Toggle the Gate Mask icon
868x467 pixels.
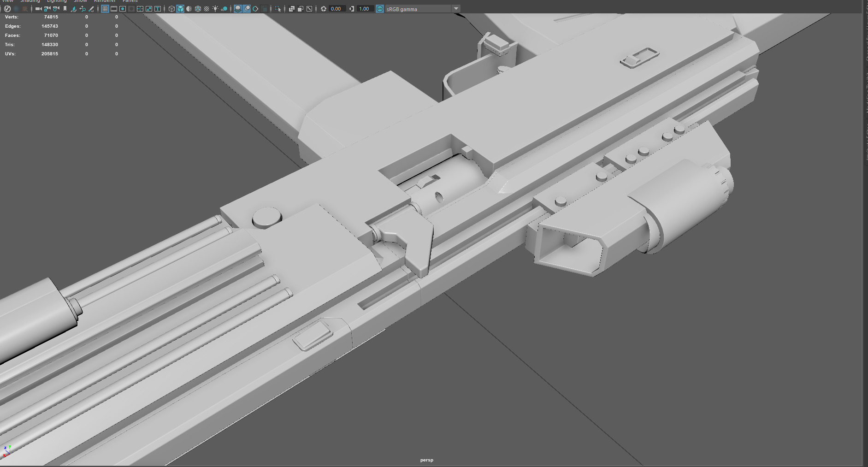tap(131, 9)
